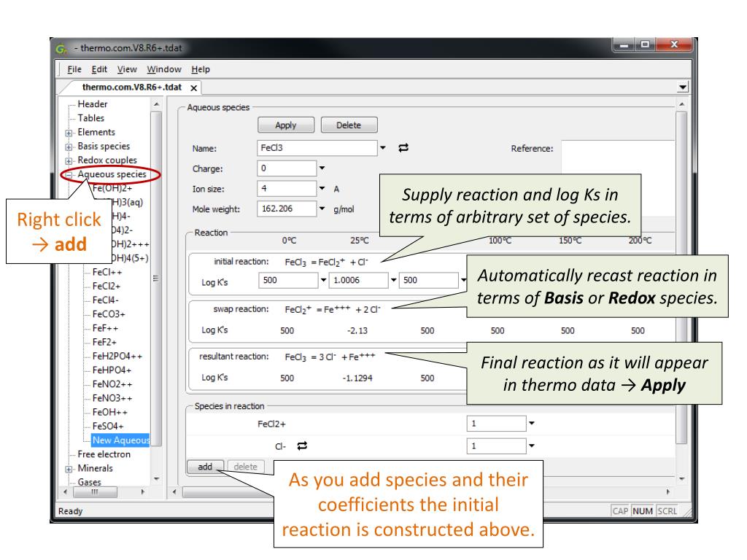Open the Ion size unit dropdown
This screenshot has height=560, width=747.
(x=322, y=189)
